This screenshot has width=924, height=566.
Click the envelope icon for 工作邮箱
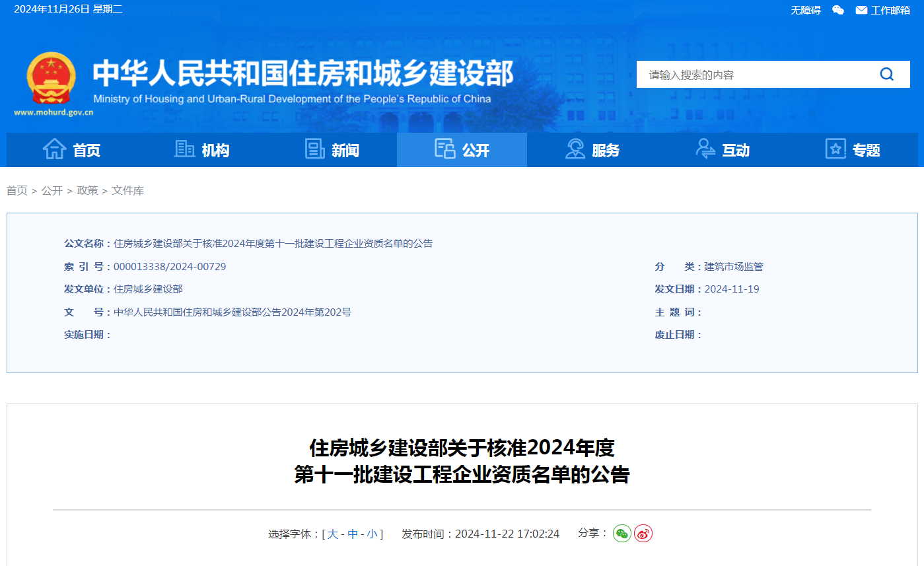point(861,9)
